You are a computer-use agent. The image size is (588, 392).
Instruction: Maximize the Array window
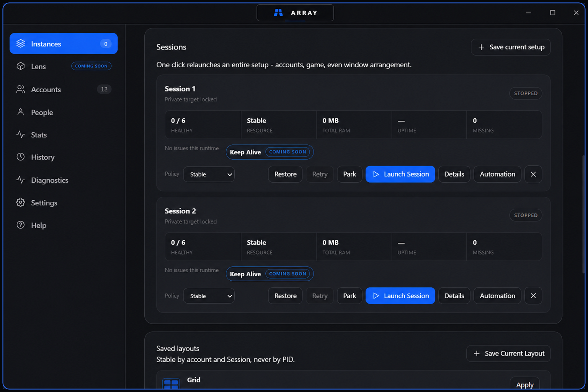coord(552,13)
